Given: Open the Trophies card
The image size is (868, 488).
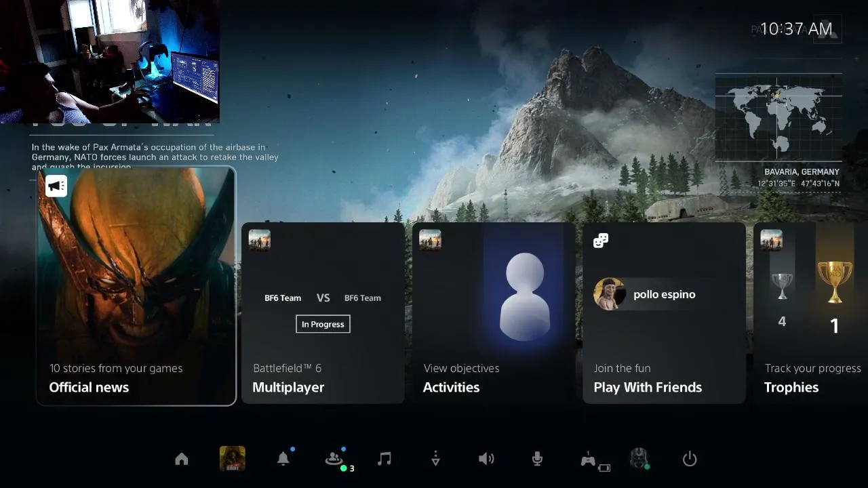Looking at the screenshot, I should (810, 313).
